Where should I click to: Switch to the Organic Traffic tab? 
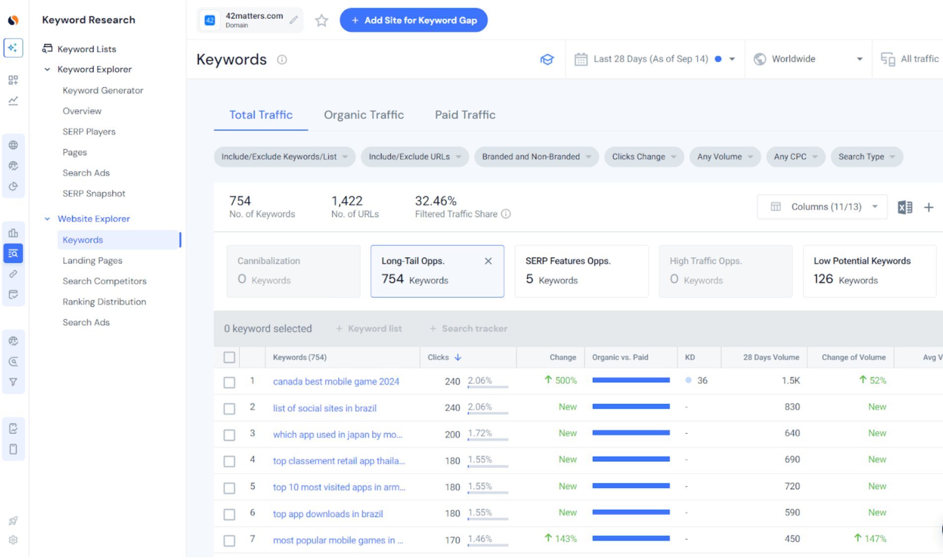tap(364, 115)
